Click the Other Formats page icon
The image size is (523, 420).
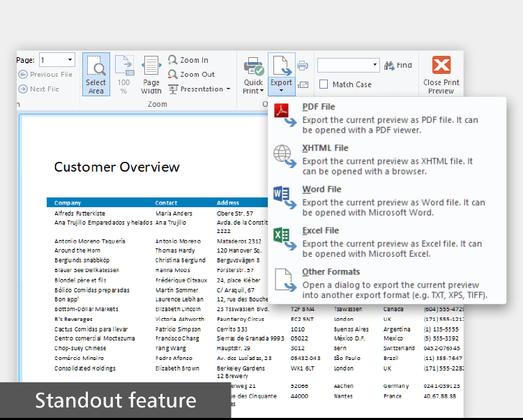[285, 280]
